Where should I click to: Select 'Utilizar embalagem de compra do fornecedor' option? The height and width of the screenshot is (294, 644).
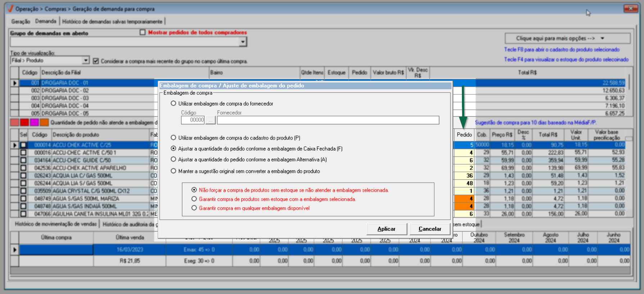point(173,103)
